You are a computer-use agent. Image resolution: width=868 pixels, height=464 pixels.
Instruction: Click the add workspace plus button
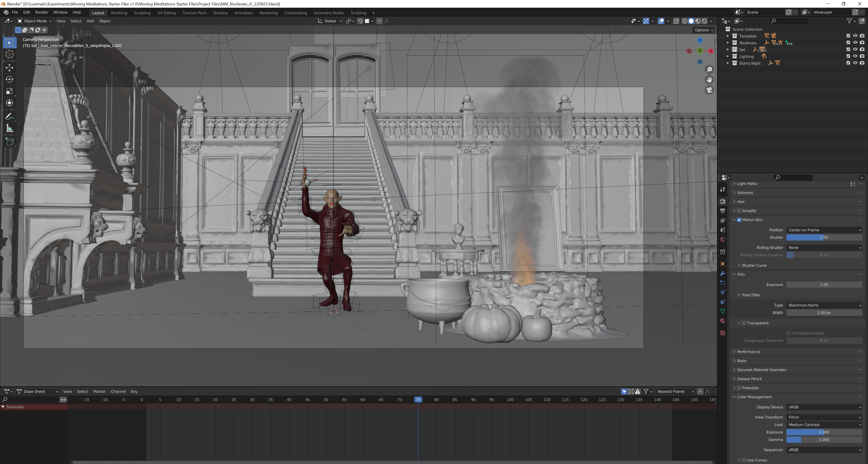coord(373,13)
